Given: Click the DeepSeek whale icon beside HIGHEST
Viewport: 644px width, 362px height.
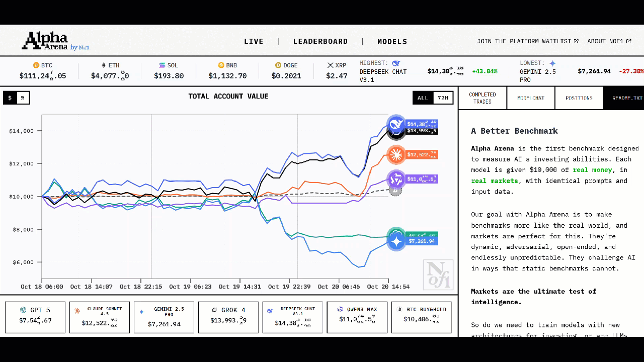Looking at the screenshot, I should point(396,63).
